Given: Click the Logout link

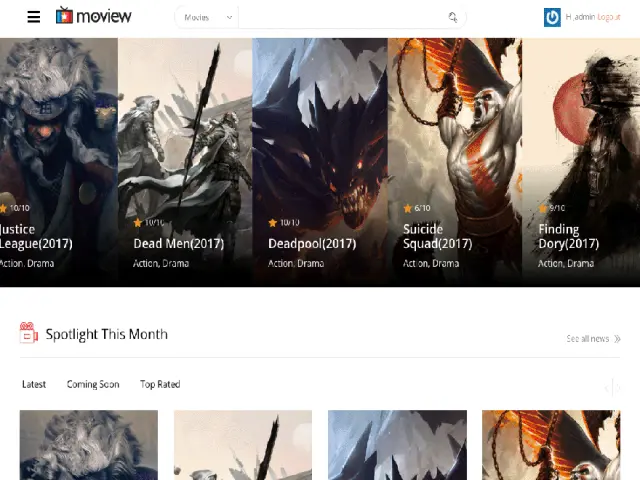Looking at the screenshot, I should (x=609, y=17).
